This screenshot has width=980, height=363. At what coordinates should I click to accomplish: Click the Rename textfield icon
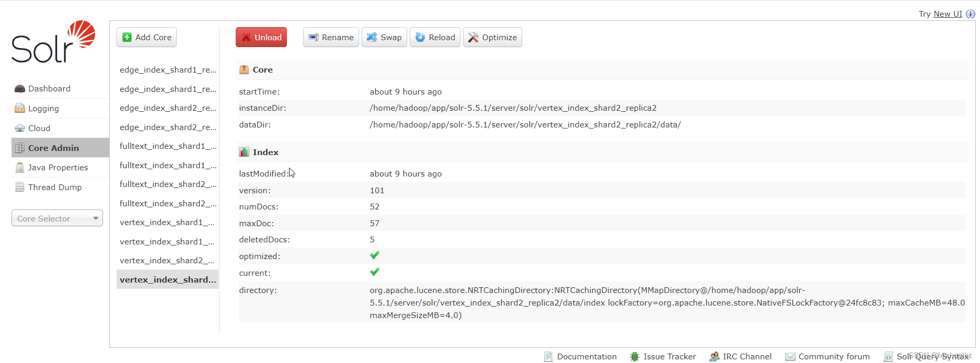point(314,37)
